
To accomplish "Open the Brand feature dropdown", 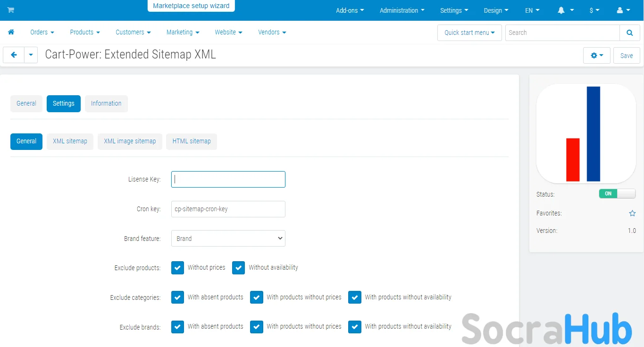I will coord(228,239).
